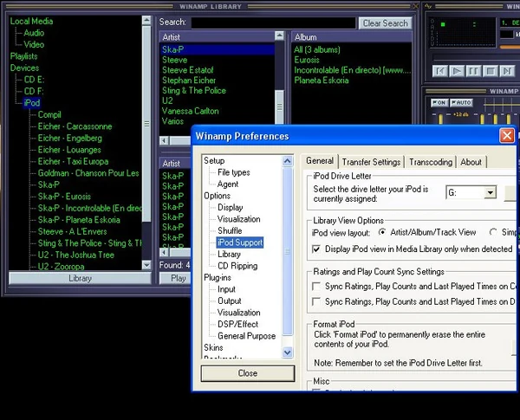The width and height of the screenshot is (520, 420).
Task: Select General Purpose under Plug-ins
Action: pyautogui.click(x=246, y=336)
